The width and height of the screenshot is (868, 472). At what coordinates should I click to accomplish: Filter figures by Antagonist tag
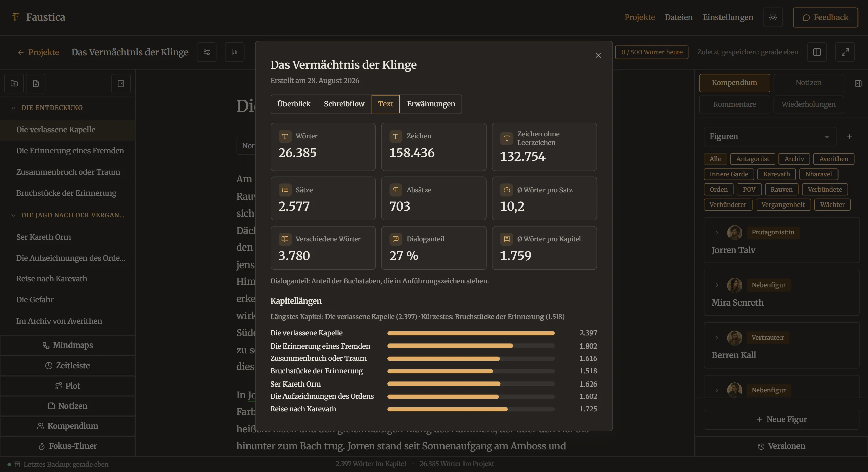point(753,159)
